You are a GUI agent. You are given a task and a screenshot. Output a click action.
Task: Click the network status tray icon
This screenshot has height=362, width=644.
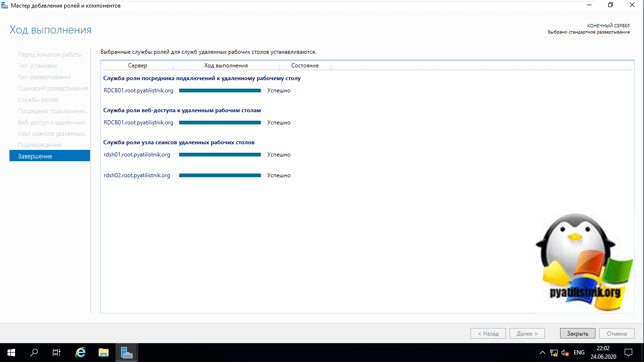coord(554,353)
